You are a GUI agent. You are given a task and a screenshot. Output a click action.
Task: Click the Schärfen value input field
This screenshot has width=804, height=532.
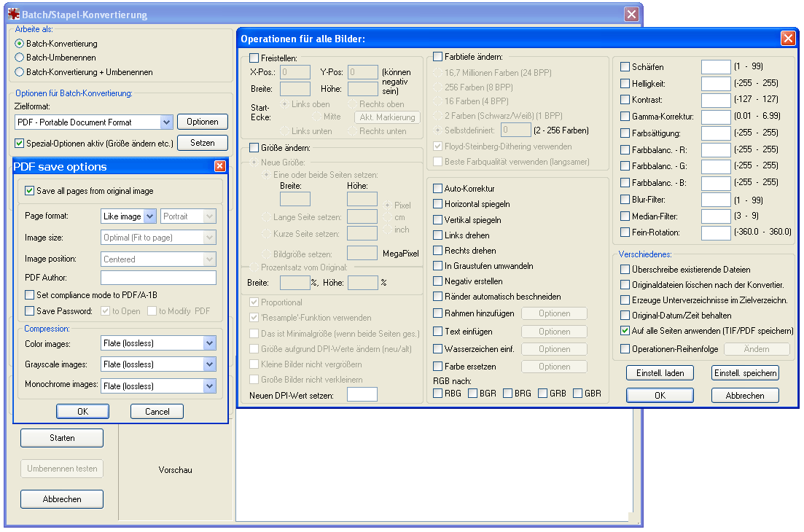point(716,67)
